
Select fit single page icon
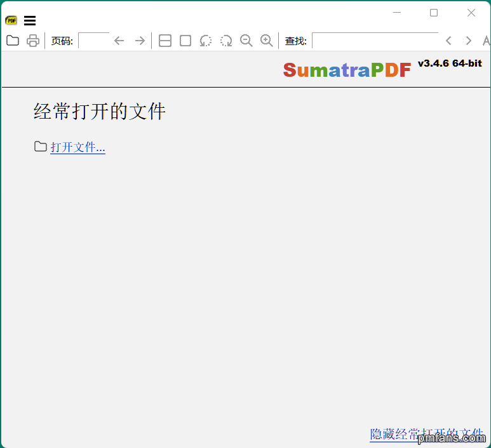[x=185, y=41]
